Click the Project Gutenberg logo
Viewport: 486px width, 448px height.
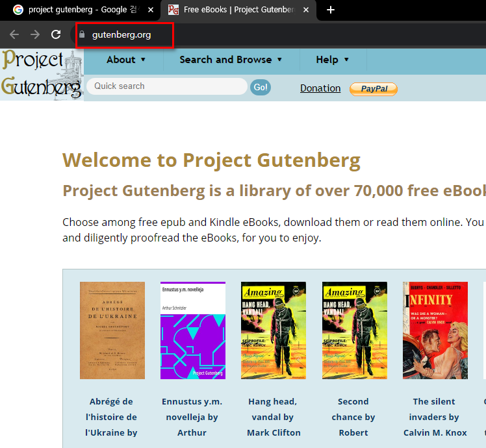pos(42,75)
